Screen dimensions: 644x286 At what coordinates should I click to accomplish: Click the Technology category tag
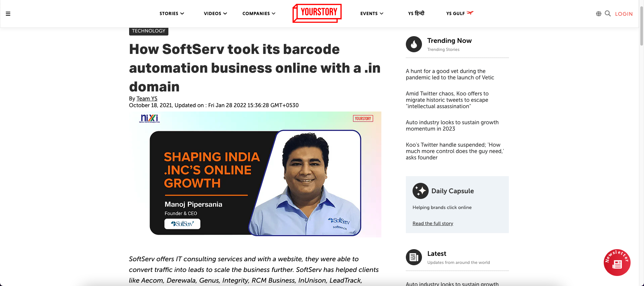pos(149,31)
